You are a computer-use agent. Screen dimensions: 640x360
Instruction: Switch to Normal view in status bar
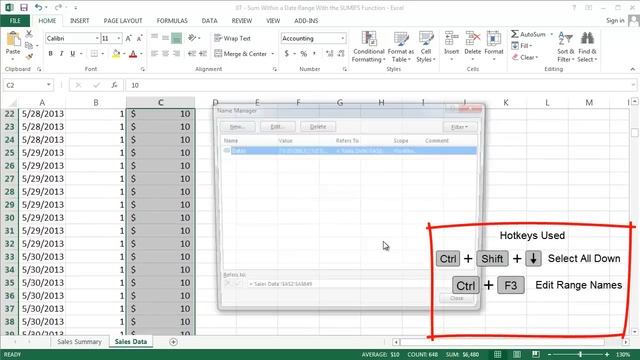[x=498, y=354]
